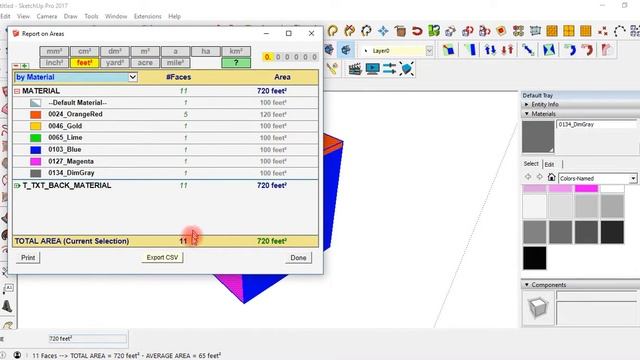The height and width of the screenshot is (360, 640).
Task: Open the Extensions menu
Action: (147, 16)
